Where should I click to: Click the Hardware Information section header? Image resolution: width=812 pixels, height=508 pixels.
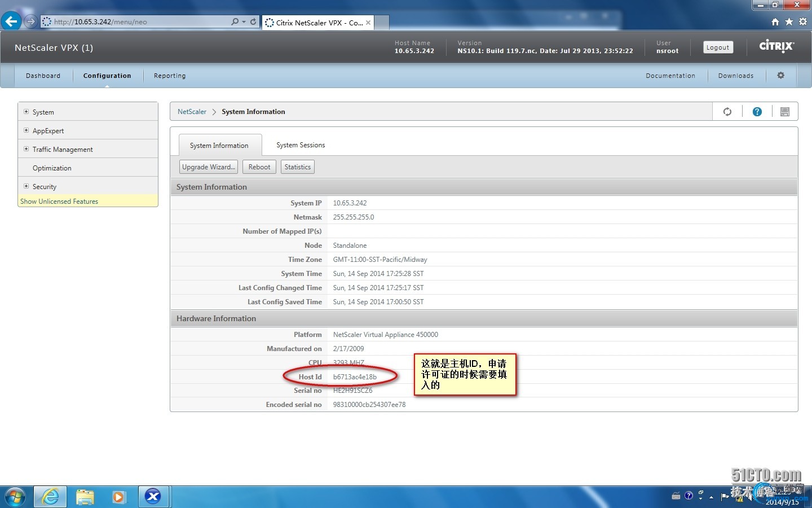click(x=484, y=318)
